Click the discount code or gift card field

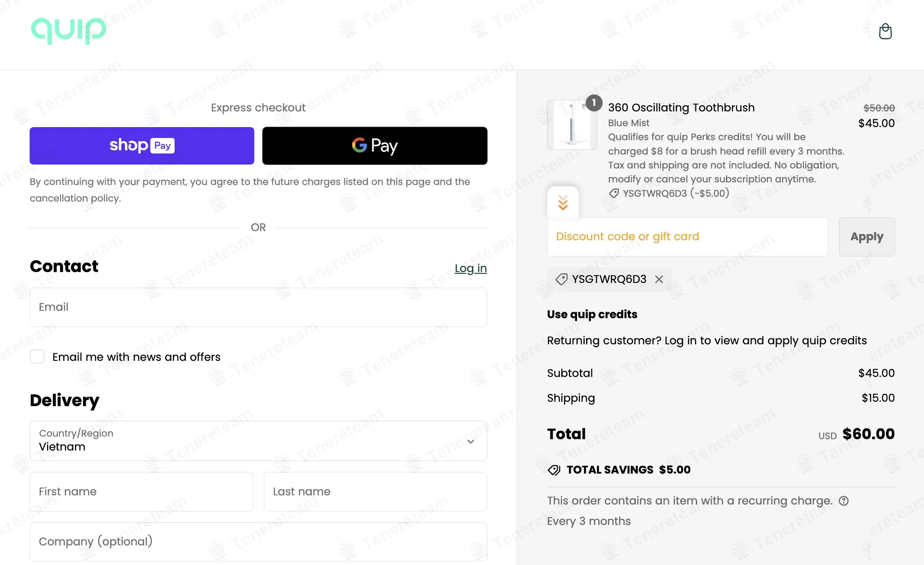coord(687,237)
